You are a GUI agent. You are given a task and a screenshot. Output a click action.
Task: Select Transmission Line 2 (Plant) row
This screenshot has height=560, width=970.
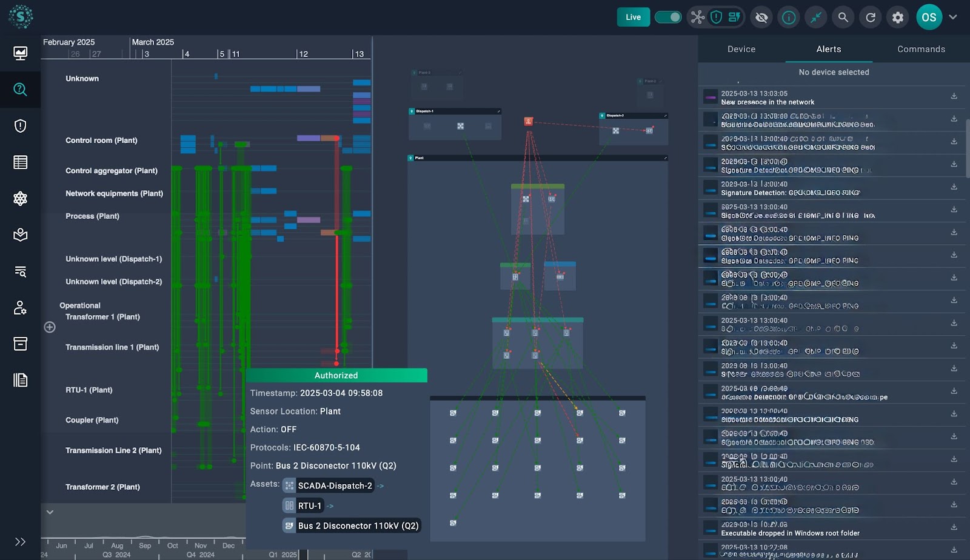click(113, 451)
